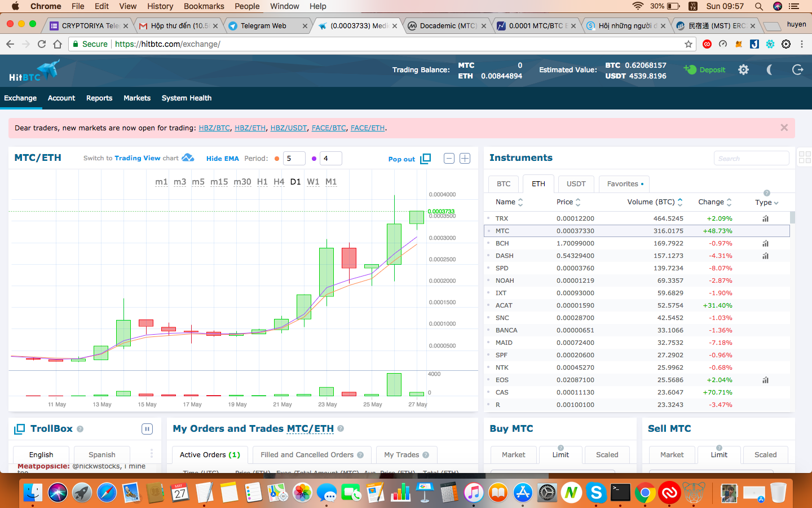Viewport: 812px width, 508px height.
Task: Pop out the MTC/ETH chart
Action: tap(409, 159)
